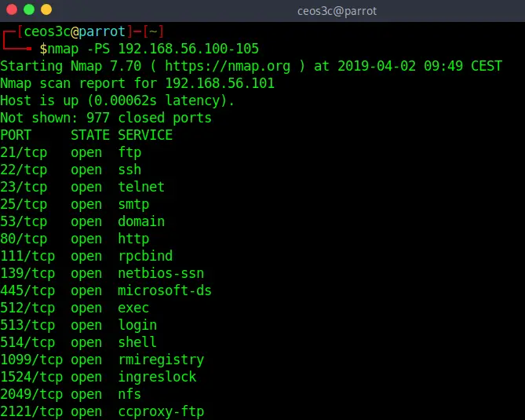The image size is (525, 420).
Task: Click the 2049/tcp port entry
Action: tap(31, 395)
